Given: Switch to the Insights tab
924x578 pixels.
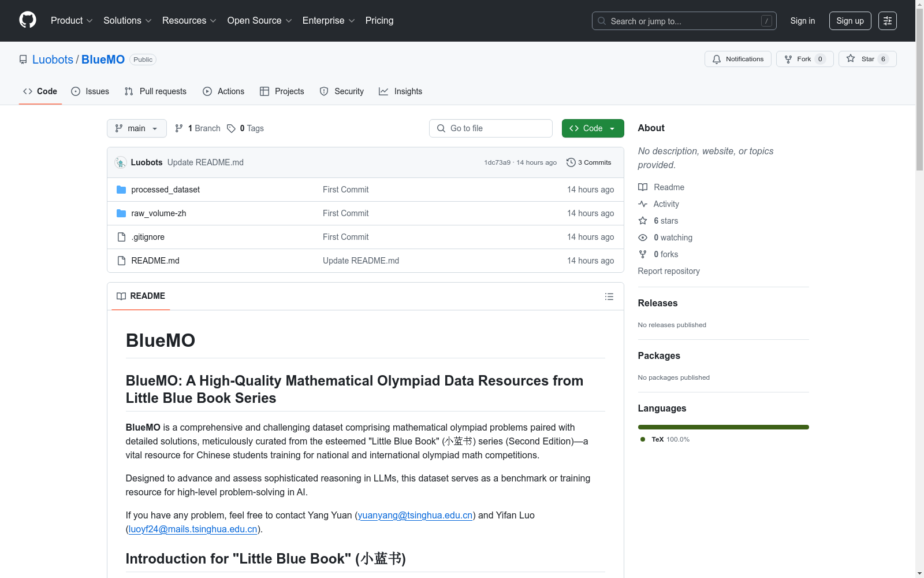Looking at the screenshot, I should point(401,91).
